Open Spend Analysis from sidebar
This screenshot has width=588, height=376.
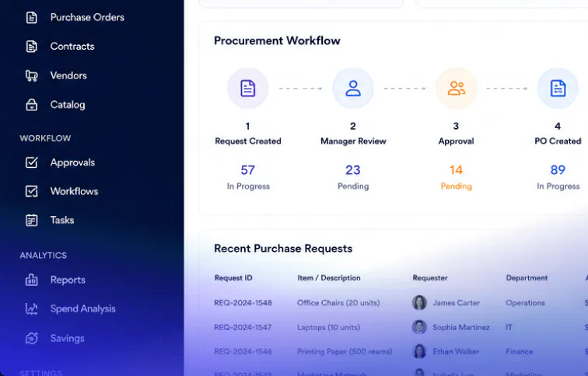(x=83, y=309)
